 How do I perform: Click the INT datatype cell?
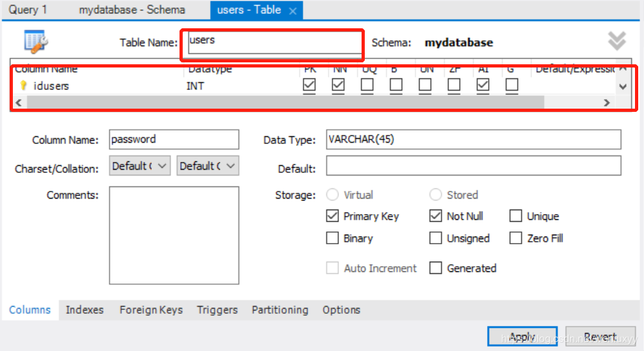click(196, 85)
